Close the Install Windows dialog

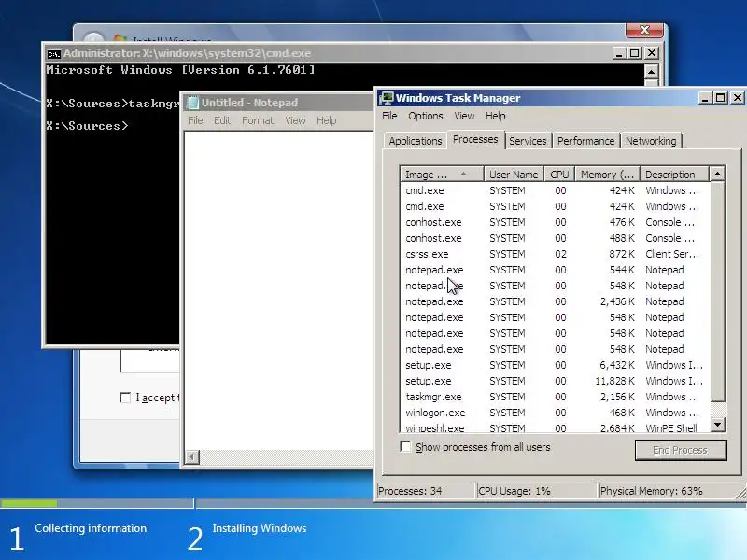click(644, 30)
